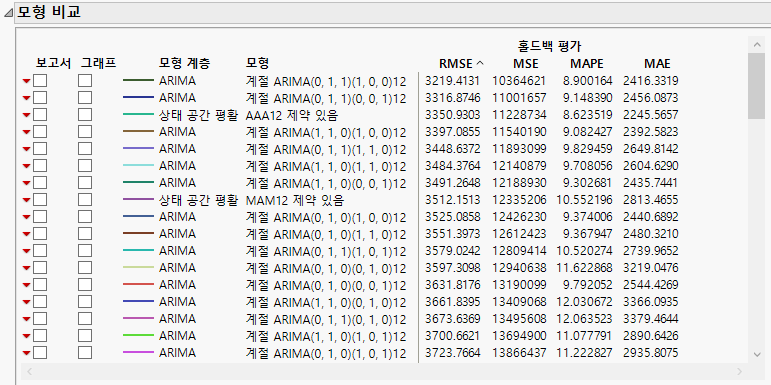This screenshot has width=771, height=385.
Task: Check 보고서 box for ARIMA(0, 1, 1)(1, 1, 0)12
Action: point(40,148)
